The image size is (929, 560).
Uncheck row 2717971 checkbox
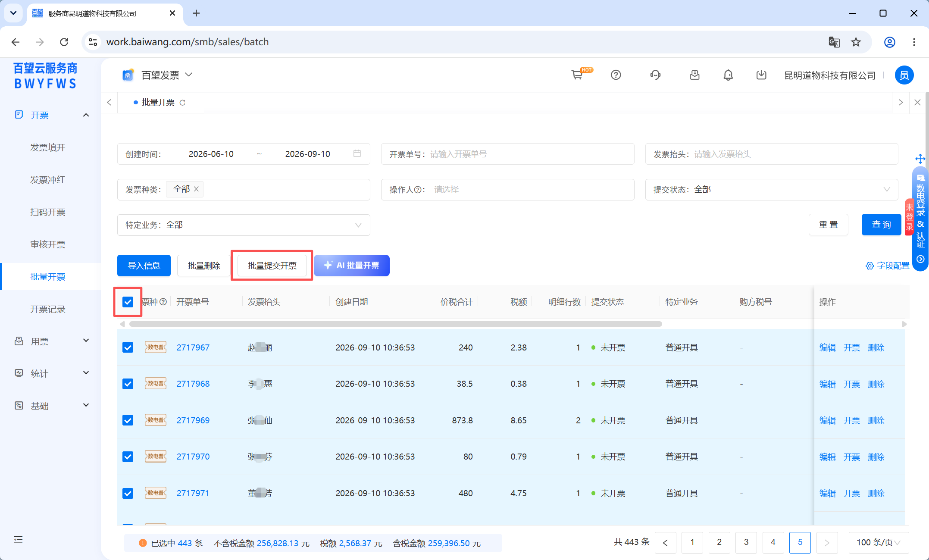point(128,493)
